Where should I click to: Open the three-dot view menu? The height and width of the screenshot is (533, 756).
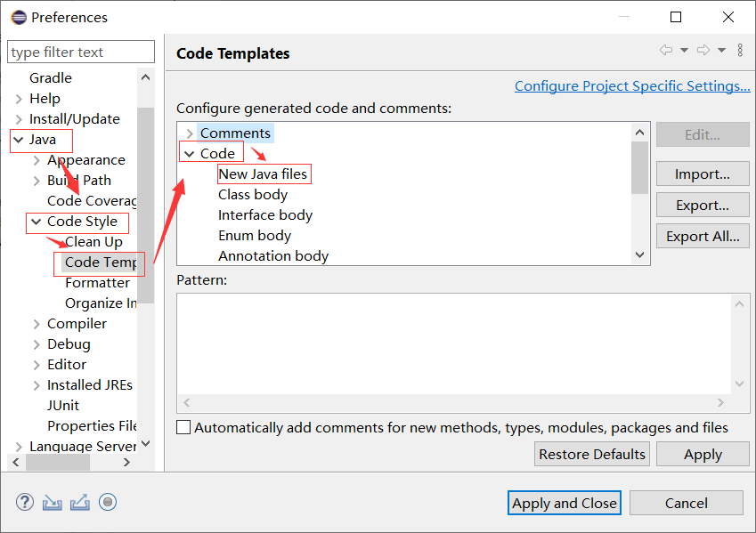pyautogui.click(x=740, y=50)
